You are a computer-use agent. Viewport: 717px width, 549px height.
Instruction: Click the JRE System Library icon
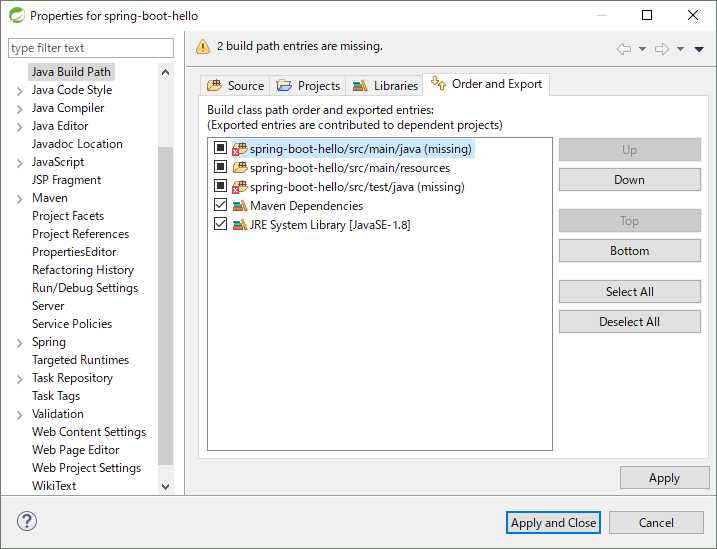240,225
